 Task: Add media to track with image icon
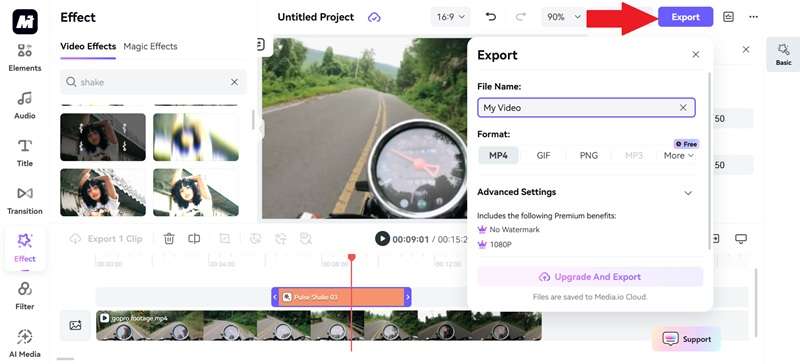coord(76,325)
